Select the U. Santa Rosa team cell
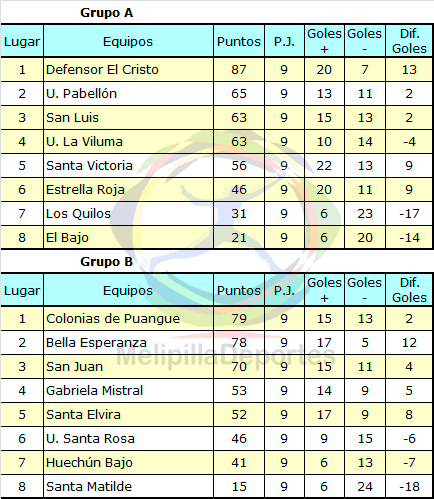 [x=128, y=439]
